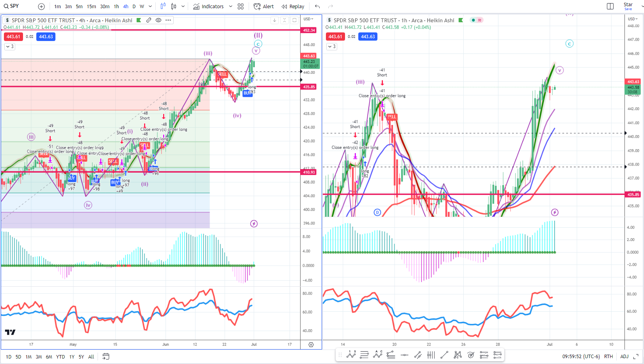Image resolution: width=644 pixels, height=364 pixels.
Task: Select the weekly W interval
Action: [x=142, y=6]
